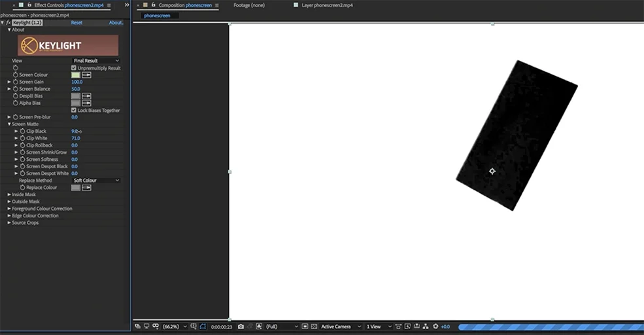
Task: Open mask and shape visibility icon
Action: (156, 326)
